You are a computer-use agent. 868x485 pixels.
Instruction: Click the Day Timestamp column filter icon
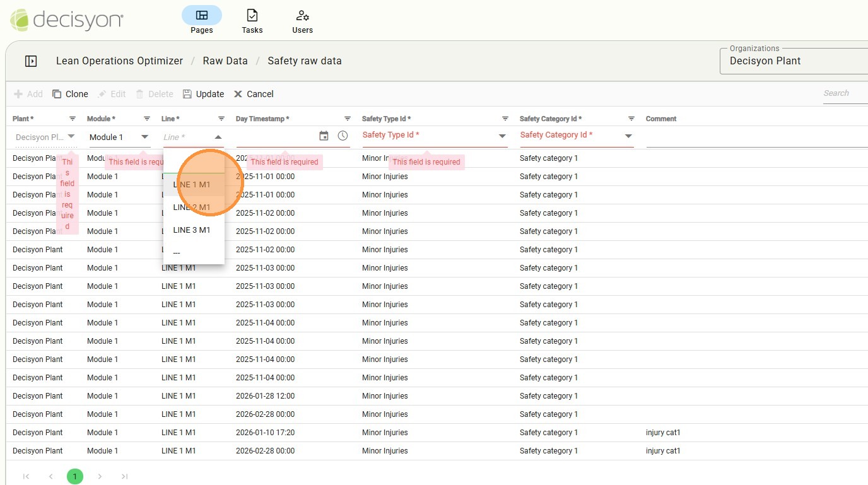[x=348, y=119]
